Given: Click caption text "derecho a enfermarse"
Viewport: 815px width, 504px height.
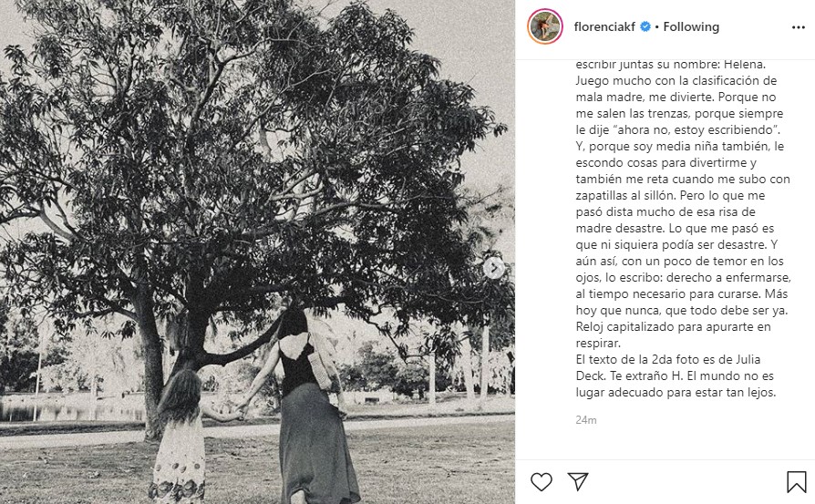Looking at the screenshot, I should pyautogui.click(x=728, y=277).
